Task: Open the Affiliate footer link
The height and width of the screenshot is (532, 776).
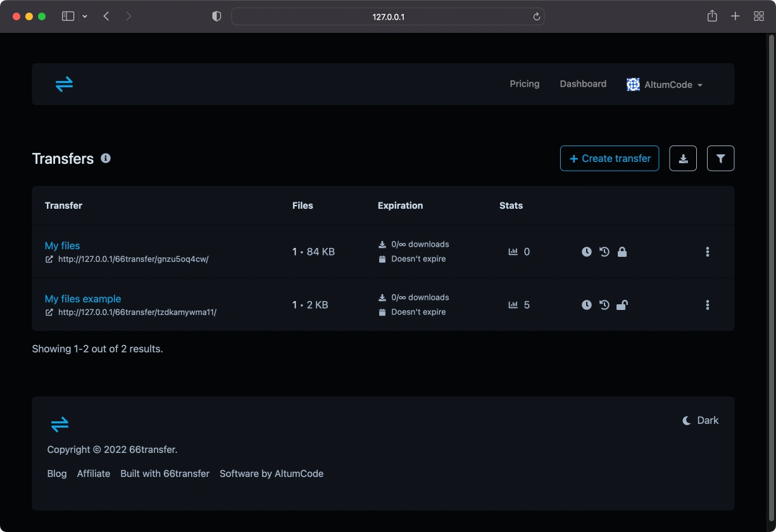Action: tap(94, 474)
